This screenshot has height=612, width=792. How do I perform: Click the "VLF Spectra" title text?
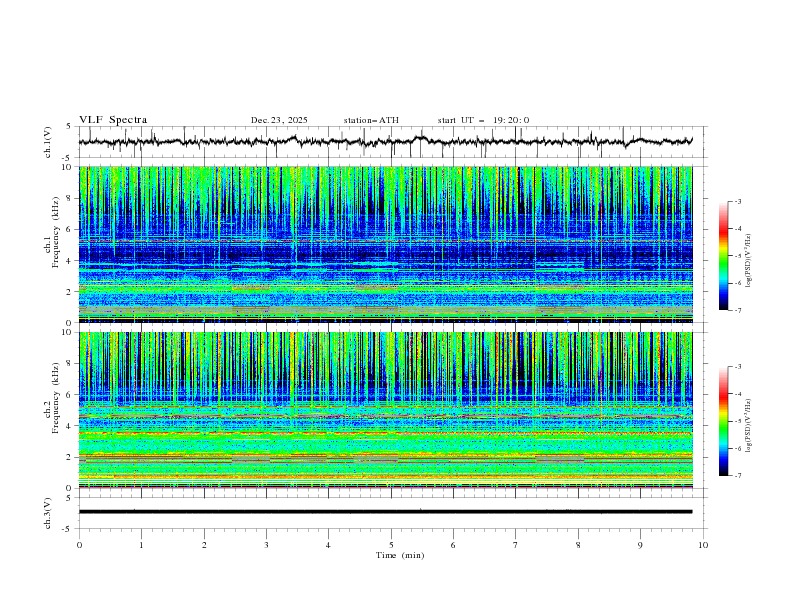tap(113, 120)
